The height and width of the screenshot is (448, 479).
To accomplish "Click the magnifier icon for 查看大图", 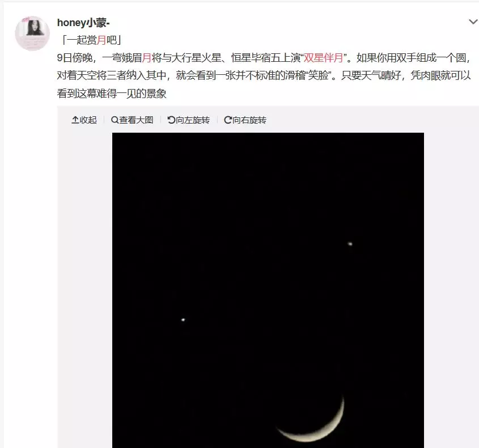I will coord(115,120).
